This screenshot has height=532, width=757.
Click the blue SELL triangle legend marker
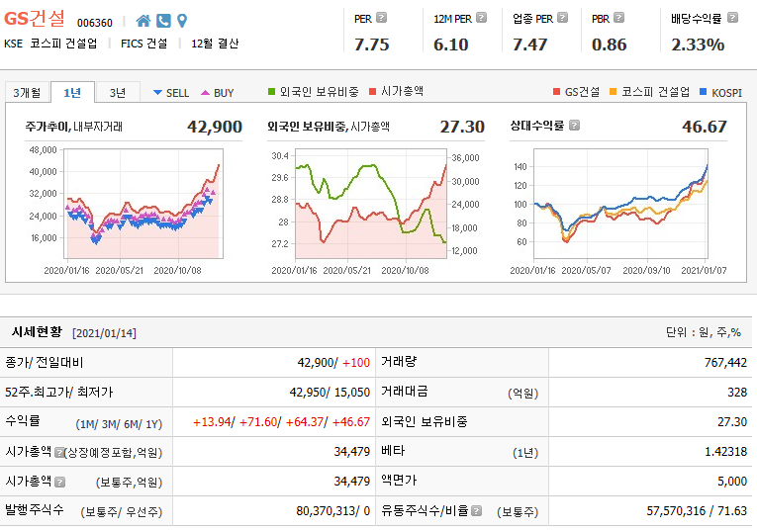(157, 93)
